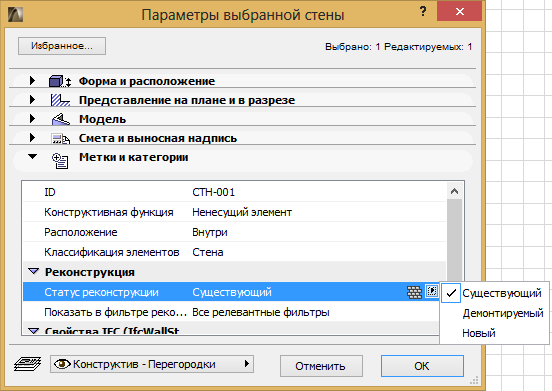Click the layers icon at the bottom

(27, 364)
